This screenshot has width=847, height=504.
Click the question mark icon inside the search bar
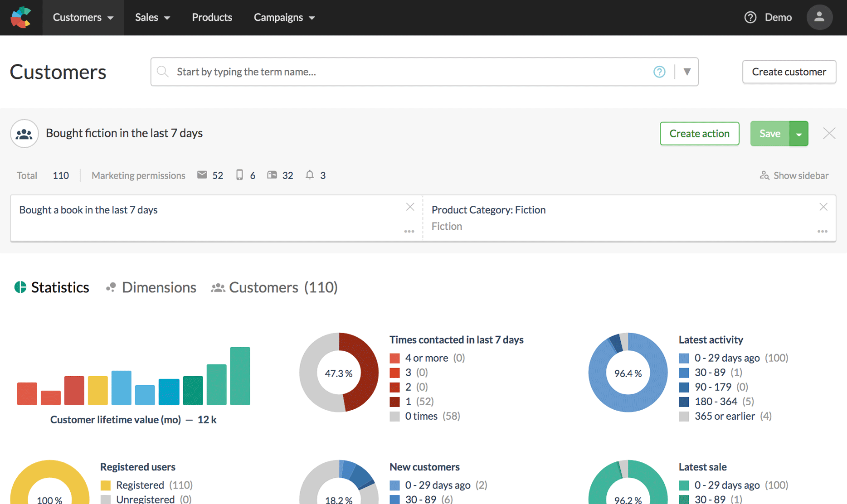659,72
